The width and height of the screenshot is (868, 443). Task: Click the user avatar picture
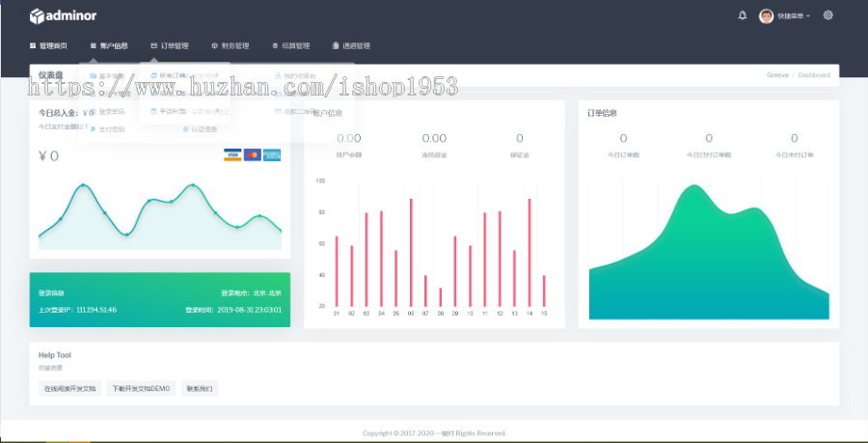(x=766, y=16)
